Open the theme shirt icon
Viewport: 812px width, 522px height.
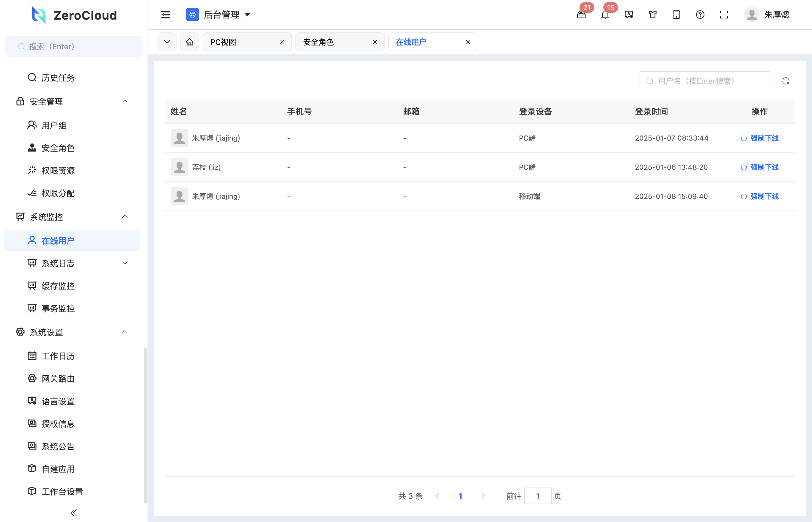[652, 15]
